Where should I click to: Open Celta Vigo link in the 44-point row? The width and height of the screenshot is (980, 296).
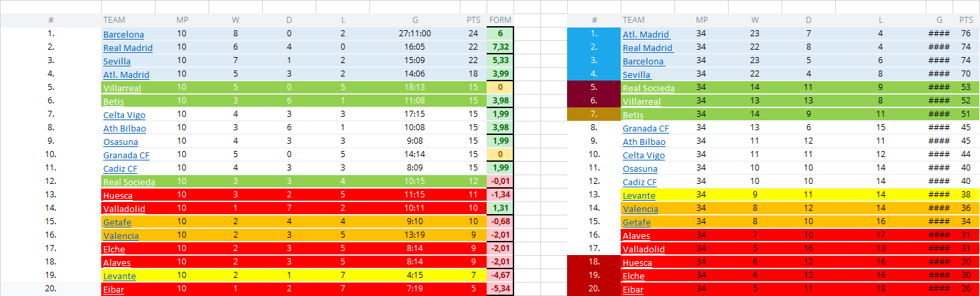point(644,155)
